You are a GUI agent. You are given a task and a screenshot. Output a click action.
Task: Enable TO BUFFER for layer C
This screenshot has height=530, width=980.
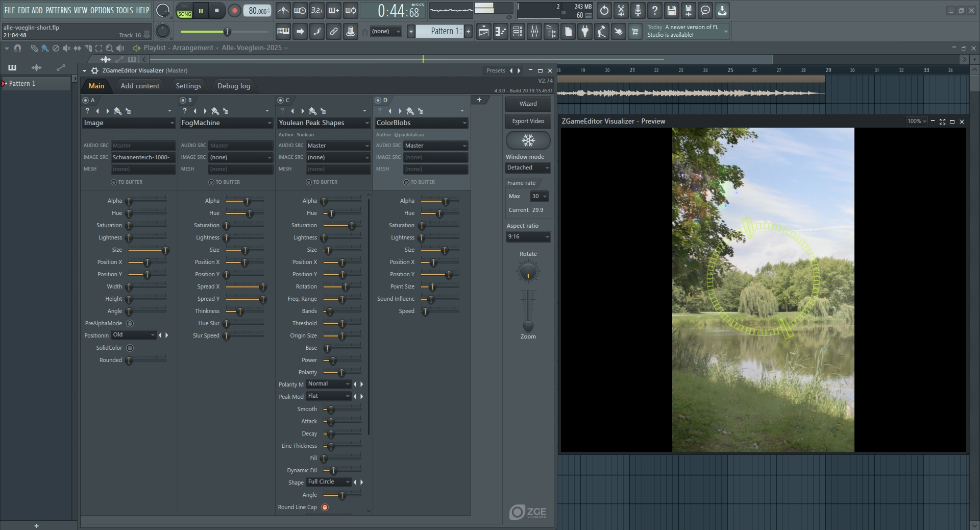pyautogui.click(x=309, y=182)
